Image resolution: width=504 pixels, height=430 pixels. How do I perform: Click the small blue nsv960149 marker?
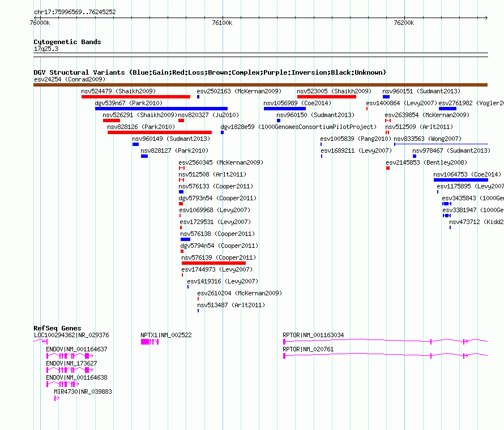click(x=136, y=144)
